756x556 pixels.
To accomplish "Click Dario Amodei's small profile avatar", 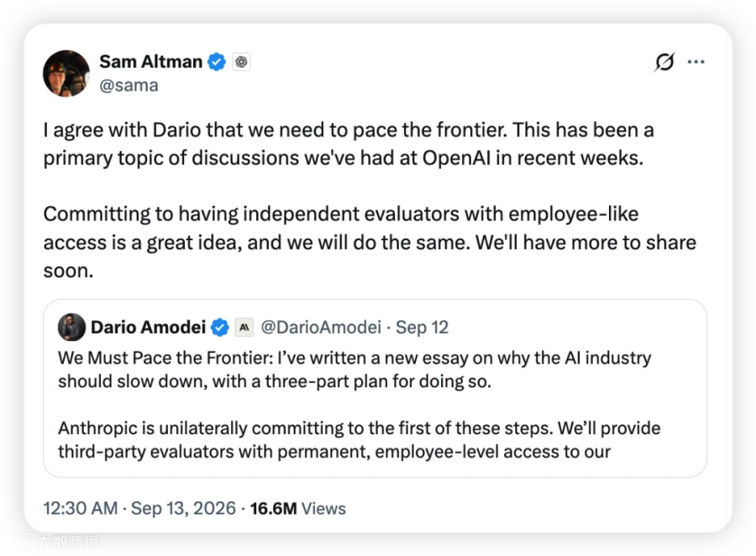I will (71, 327).
